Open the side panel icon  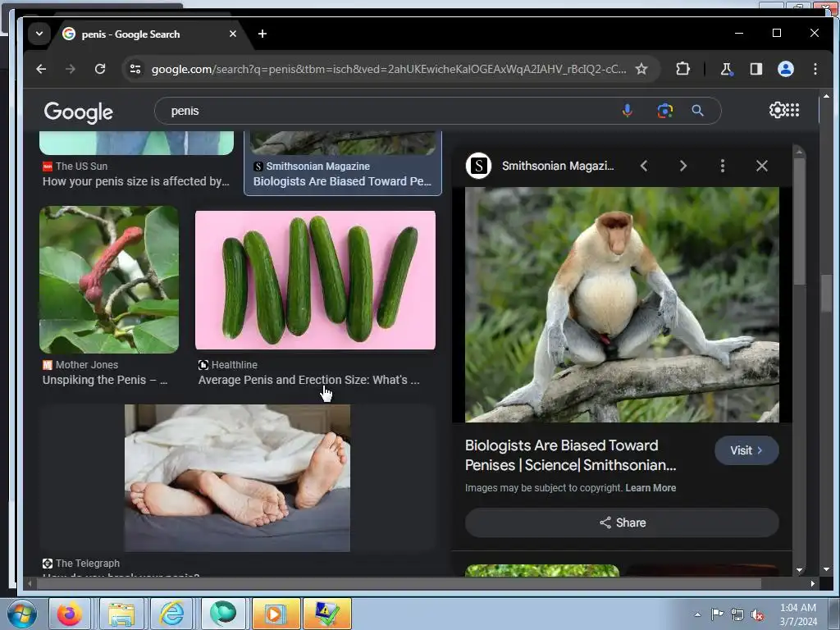756,69
